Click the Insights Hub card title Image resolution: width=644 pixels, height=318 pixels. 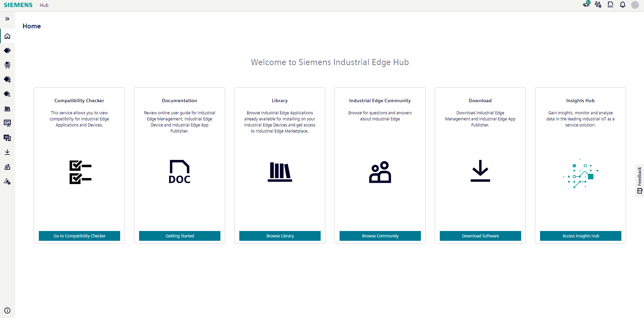coord(581,100)
